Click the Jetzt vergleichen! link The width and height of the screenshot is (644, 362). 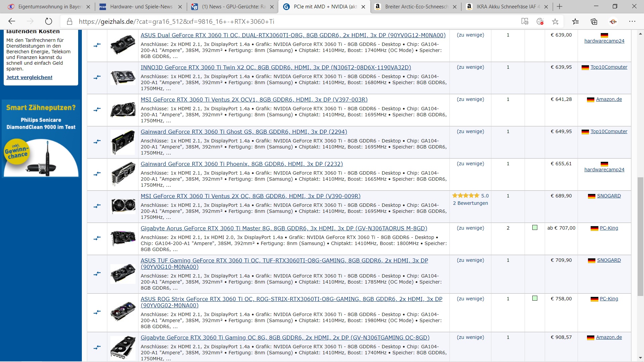[29, 77]
